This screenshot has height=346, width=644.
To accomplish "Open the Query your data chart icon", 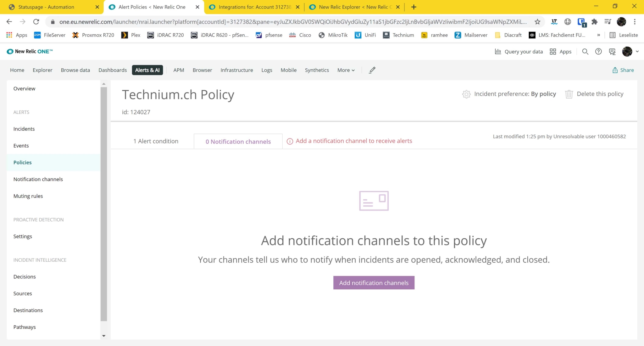I will click(x=498, y=51).
